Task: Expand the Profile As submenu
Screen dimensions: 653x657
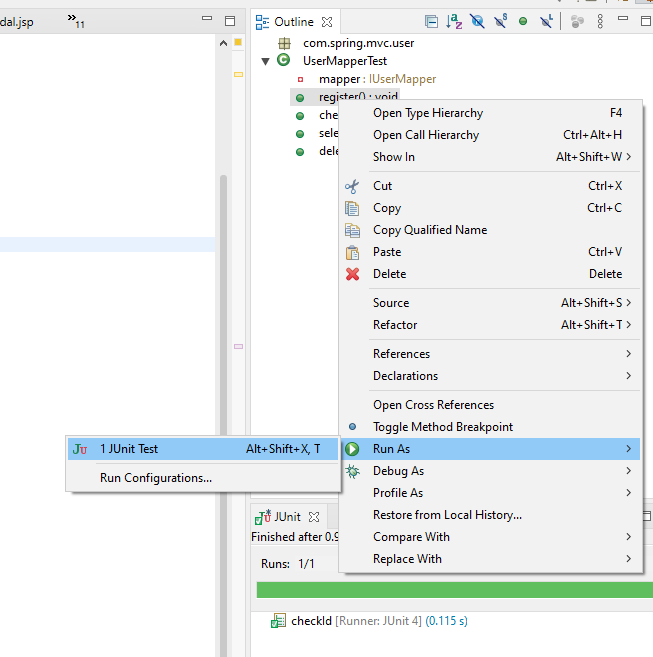Action: 490,493
